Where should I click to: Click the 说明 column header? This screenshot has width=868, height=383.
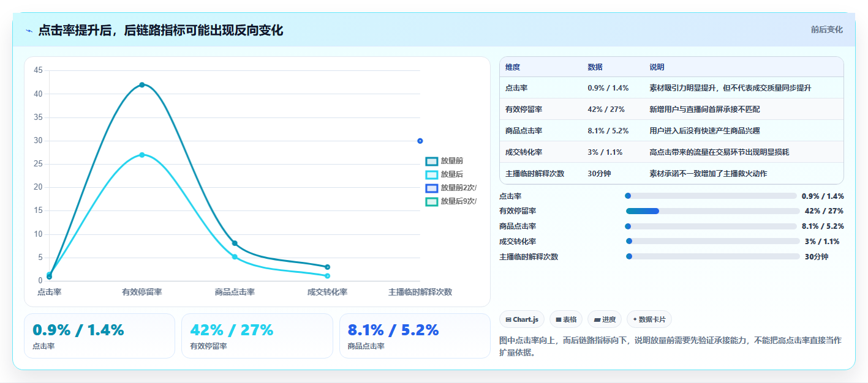click(657, 67)
